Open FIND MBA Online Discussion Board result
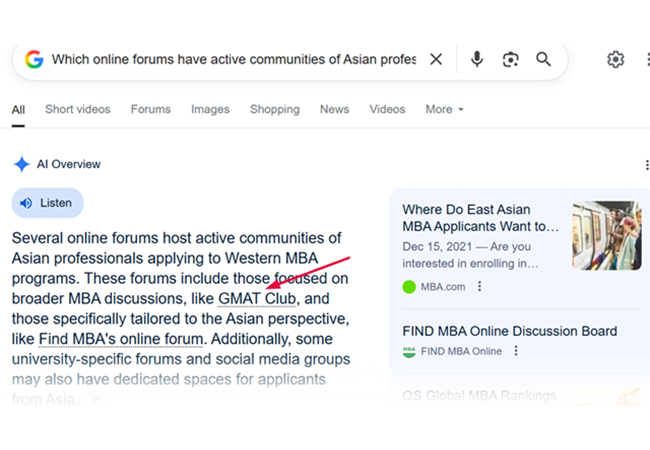Image resolution: width=650 pixels, height=450 pixels. [x=509, y=331]
